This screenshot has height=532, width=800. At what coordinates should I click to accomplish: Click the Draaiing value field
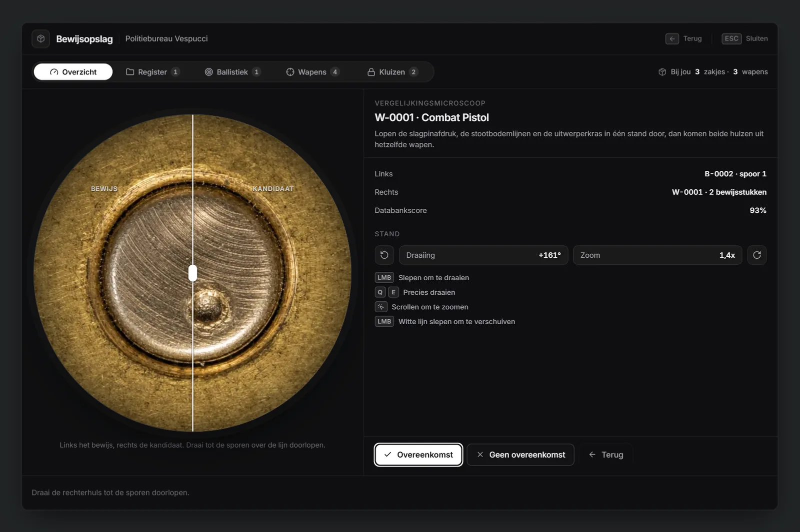pos(483,255)
